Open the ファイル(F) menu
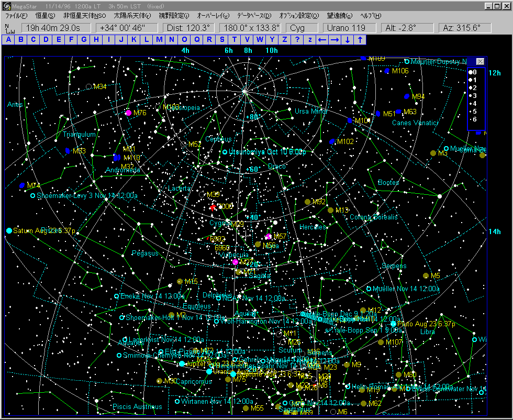This screenshot has height=420, width=513. click(x=16, y=16)
